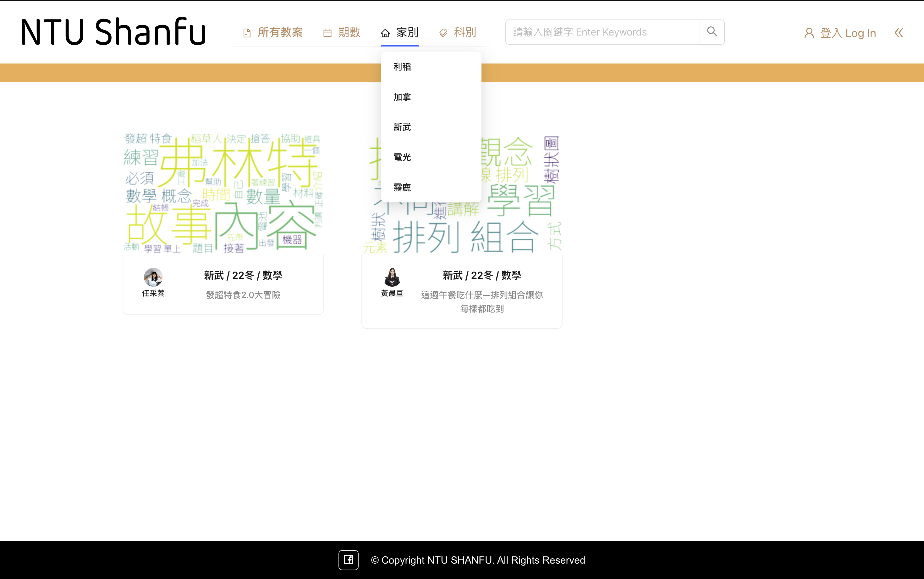Open the 科別 menu tab
Viewport: 924px width, 579px height.
pos(465,32)
